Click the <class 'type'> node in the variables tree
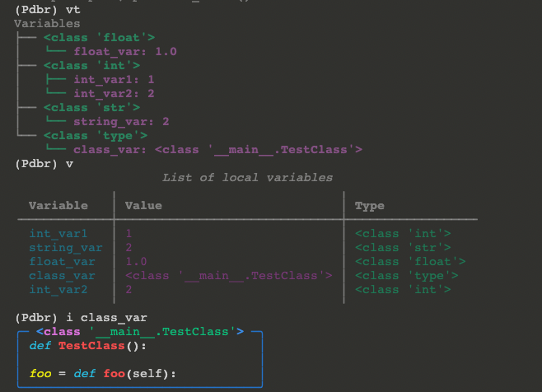 (x=96, y=136)
